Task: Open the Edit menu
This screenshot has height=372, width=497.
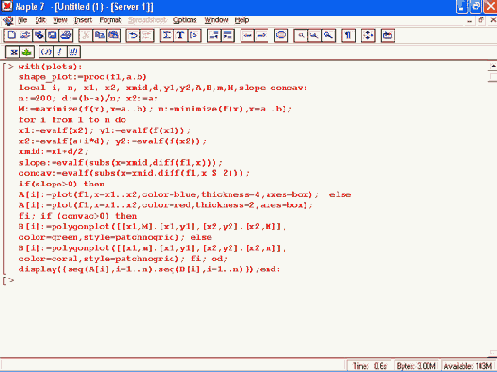Action: pyautogui.click(x=40, y=20)
